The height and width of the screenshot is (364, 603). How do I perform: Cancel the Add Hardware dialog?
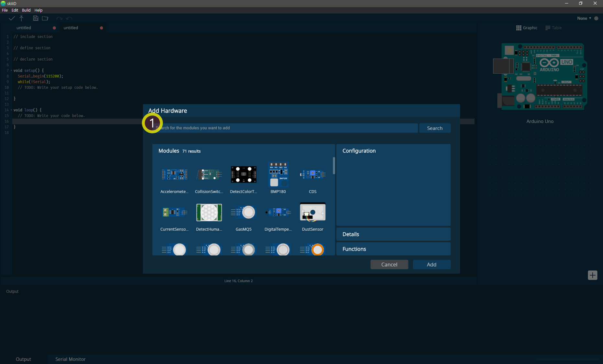(389, 264)
